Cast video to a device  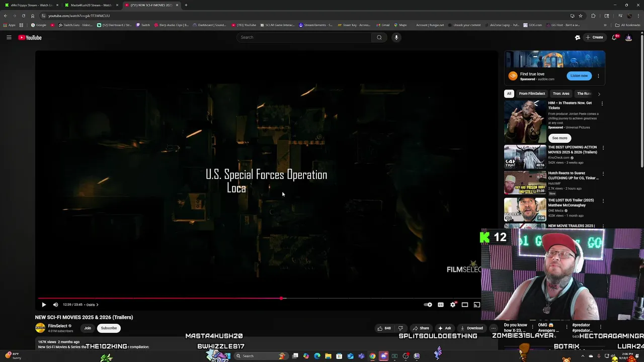tap(477, 305)
